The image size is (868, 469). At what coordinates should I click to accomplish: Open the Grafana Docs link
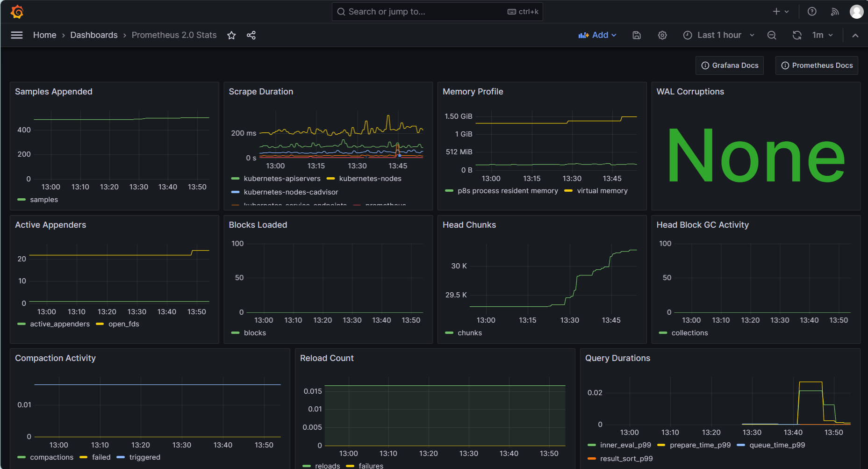coord(730,65)
